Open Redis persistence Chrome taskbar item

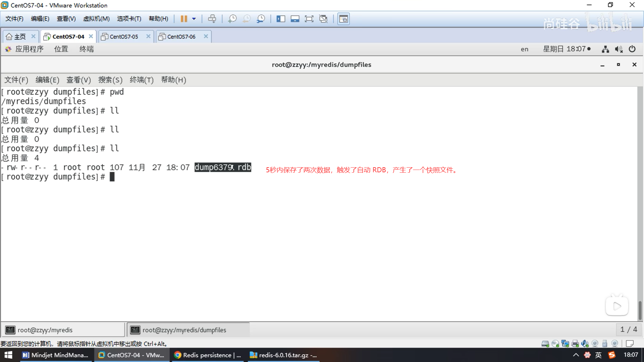click(208, 355)
